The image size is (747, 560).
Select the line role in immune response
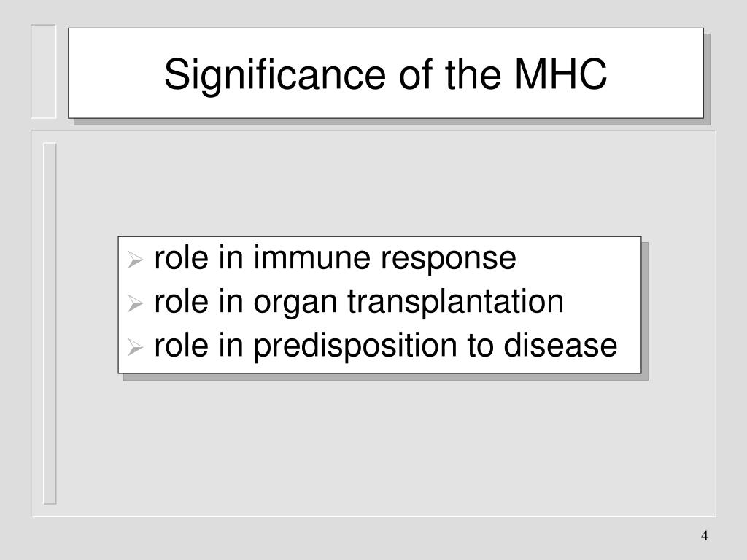pyautogui.click(x=335, y=257)
